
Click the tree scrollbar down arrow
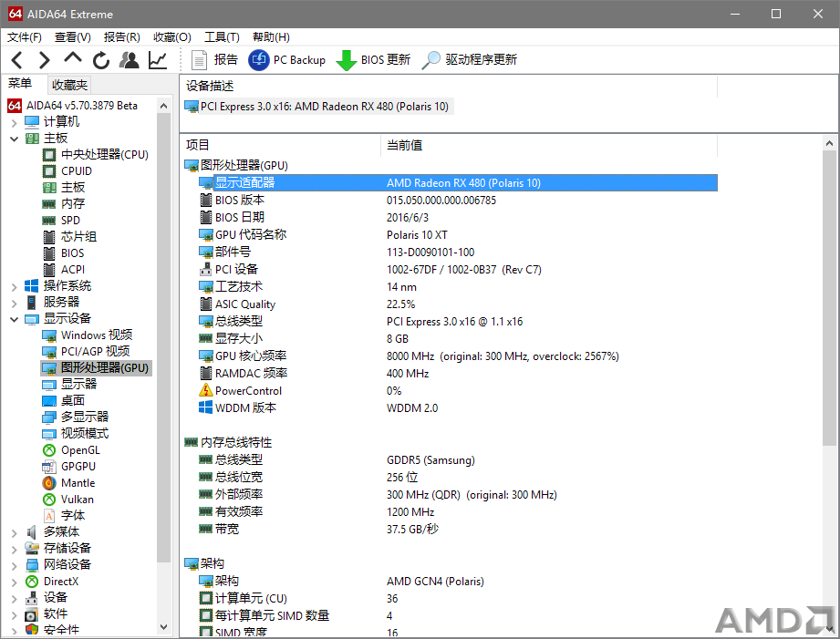pos(163,626)
